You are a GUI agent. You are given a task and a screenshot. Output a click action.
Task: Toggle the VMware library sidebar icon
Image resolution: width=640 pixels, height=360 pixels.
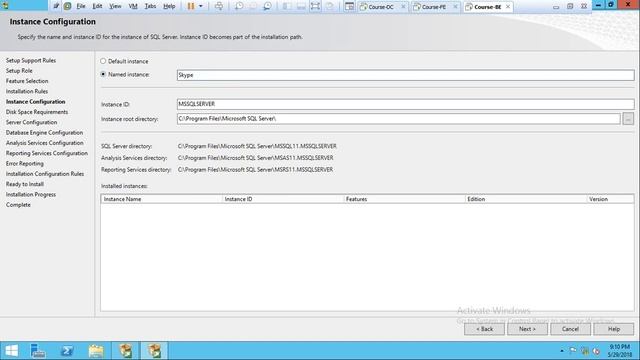(287, 6)
